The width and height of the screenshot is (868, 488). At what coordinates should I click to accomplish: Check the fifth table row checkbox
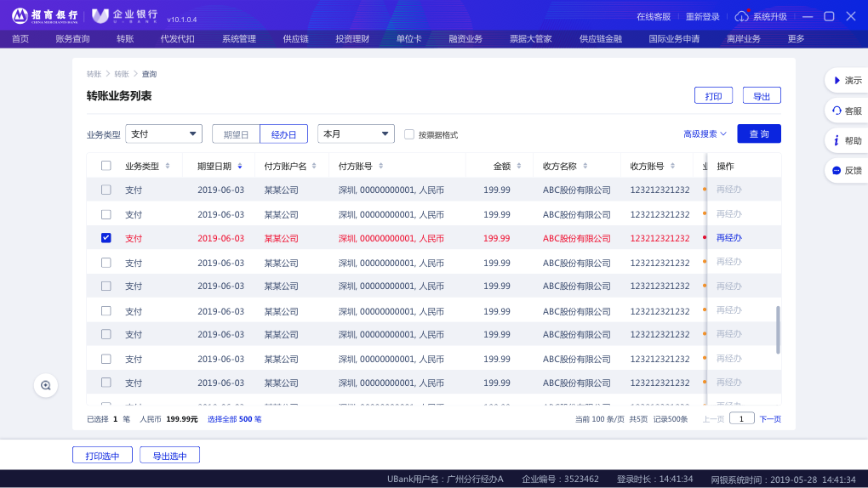[106, 286]
